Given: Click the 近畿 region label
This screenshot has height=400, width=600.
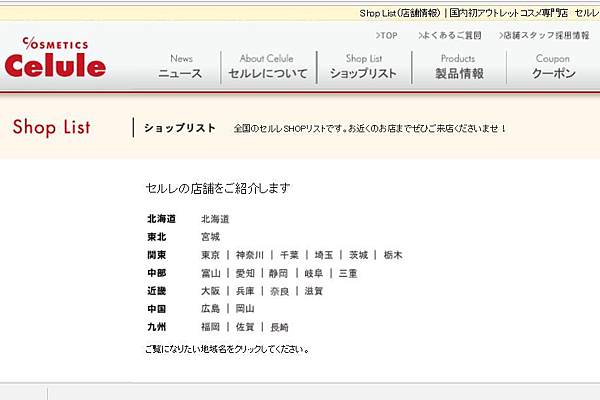Looking at the screenshot, I should 157,291.
